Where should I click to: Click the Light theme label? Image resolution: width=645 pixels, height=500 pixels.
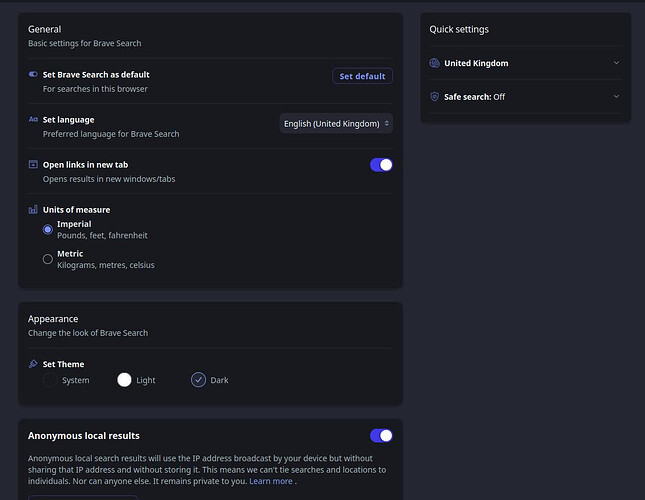(146, 380)
